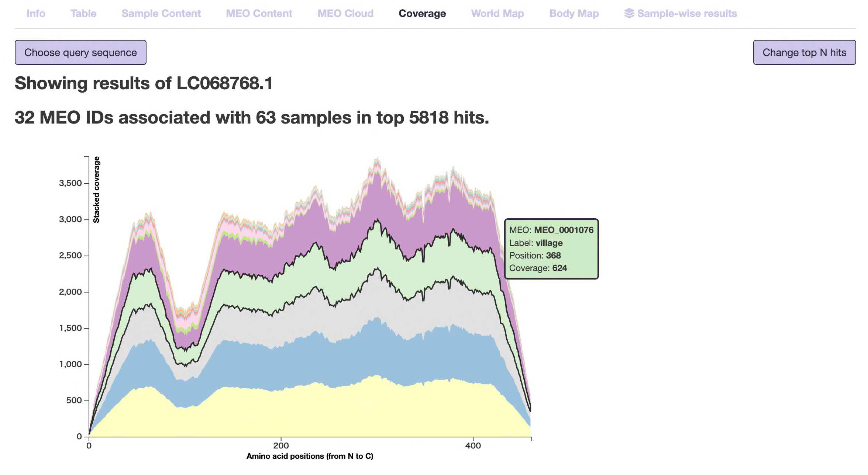The height and width of the screenshot is (475, 868).
Task: Click the MEO_0001076 village tooltip box
Action: [551, 249]
